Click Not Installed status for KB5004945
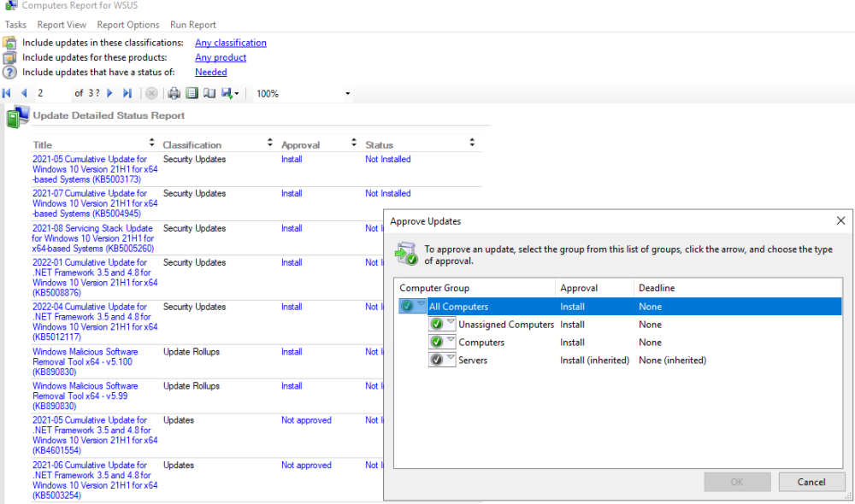Viewport: 855px width, 504px height. pos(387,193)
